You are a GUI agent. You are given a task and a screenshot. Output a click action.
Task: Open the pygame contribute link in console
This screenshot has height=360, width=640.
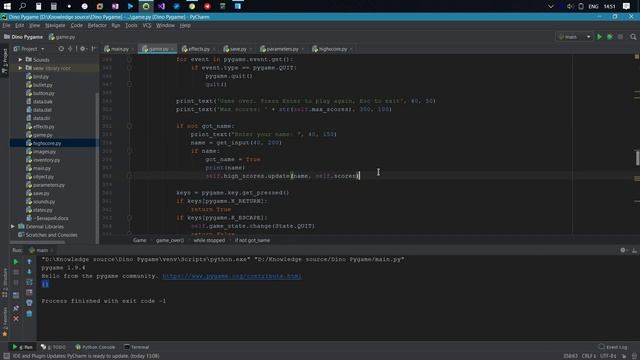tap(232, 276)
